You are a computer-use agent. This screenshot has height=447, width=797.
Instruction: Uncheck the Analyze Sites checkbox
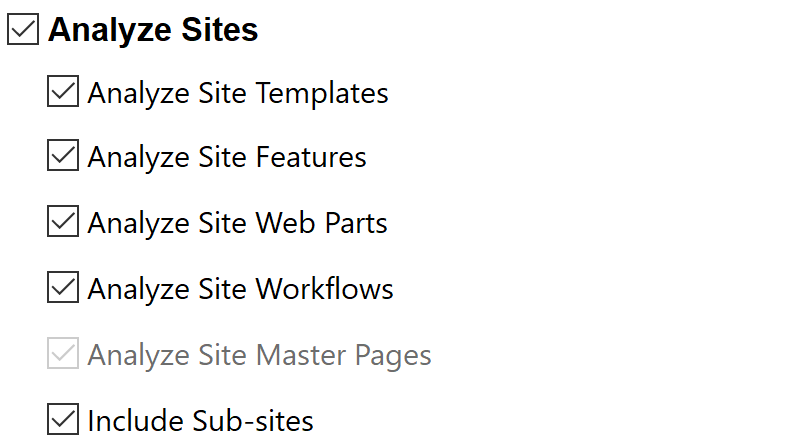point(23,30)
